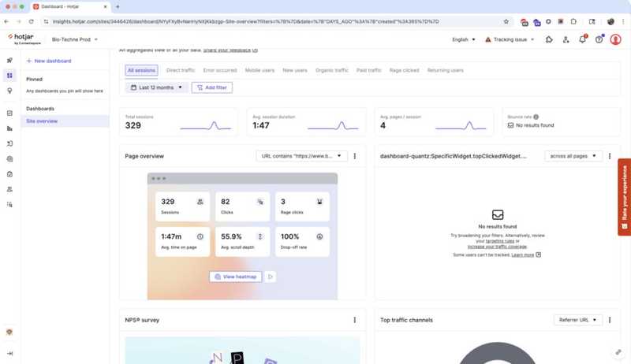Screen dimensions: 631x364
Task: Click the Sessions tile icon
Action: coord(200,202)
